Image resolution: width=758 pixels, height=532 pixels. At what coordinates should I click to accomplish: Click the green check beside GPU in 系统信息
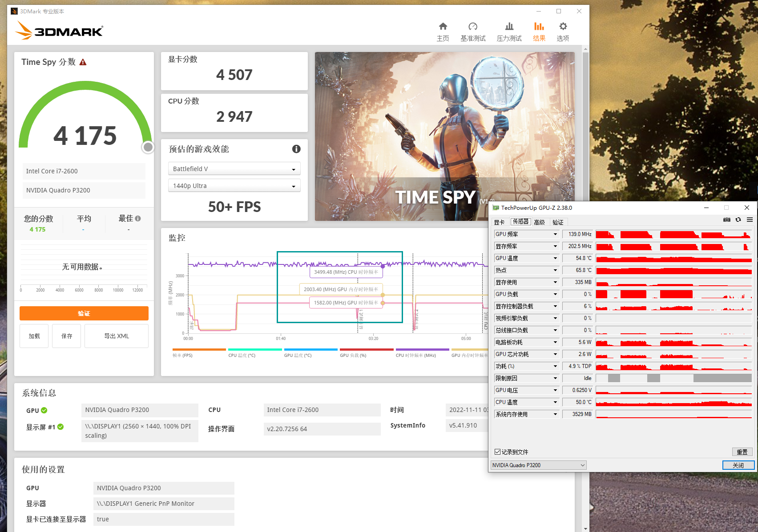(x=44, y=410)
